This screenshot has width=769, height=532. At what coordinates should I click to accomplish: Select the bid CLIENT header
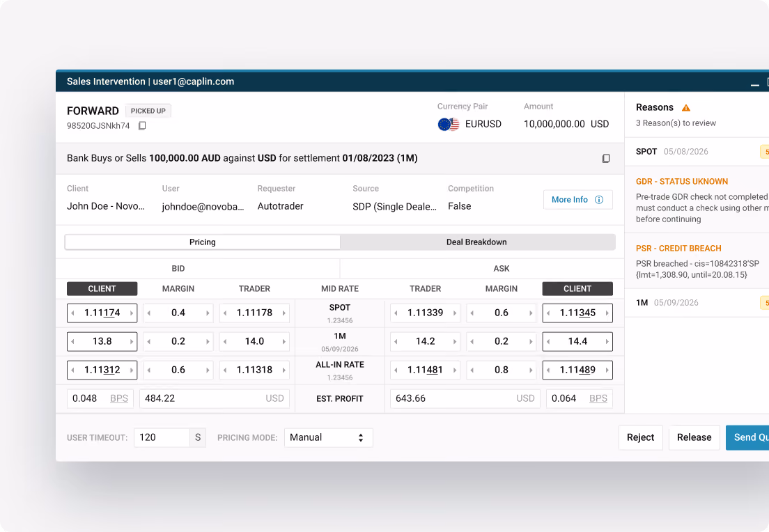click(x=102, y=289)
